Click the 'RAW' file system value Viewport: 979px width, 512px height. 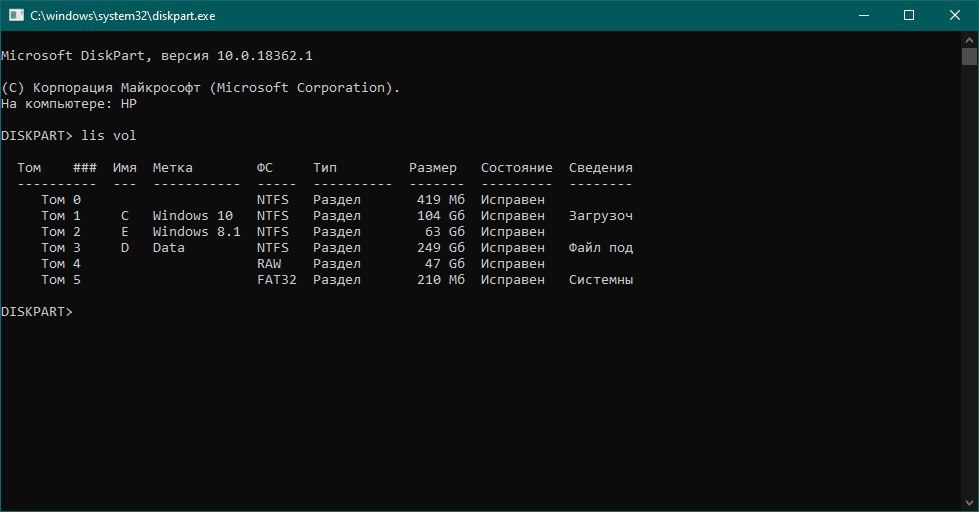coord(269,263)
